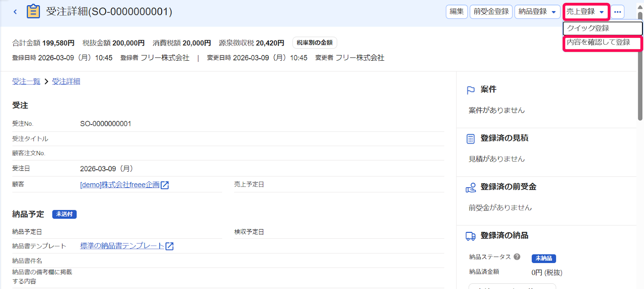Click the hand-coin icon beside 登録済の前受金
The width and height of the screenshot is (644, 289).
pyautogui.click(x=471, y=188)
